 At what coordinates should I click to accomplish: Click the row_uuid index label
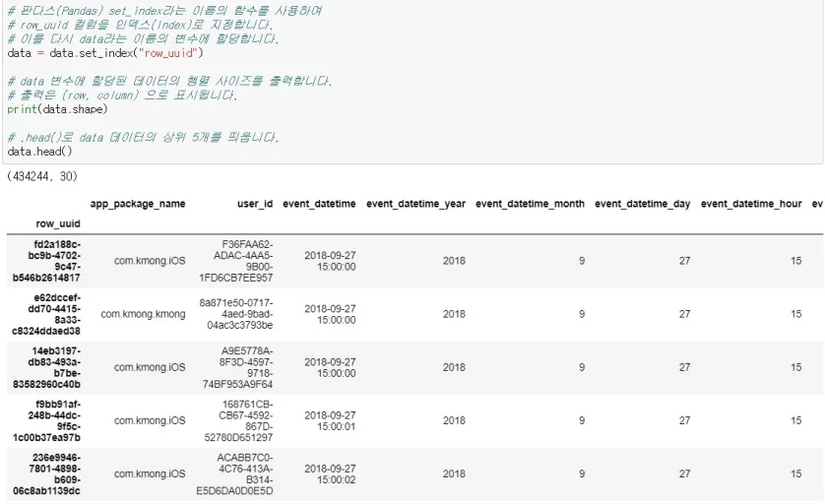[x=58, y=223]
